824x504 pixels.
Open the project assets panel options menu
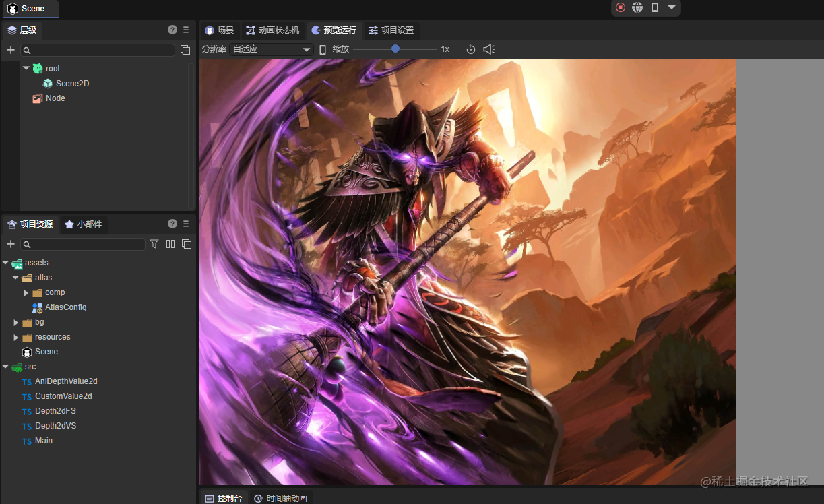tap(186, 224)
